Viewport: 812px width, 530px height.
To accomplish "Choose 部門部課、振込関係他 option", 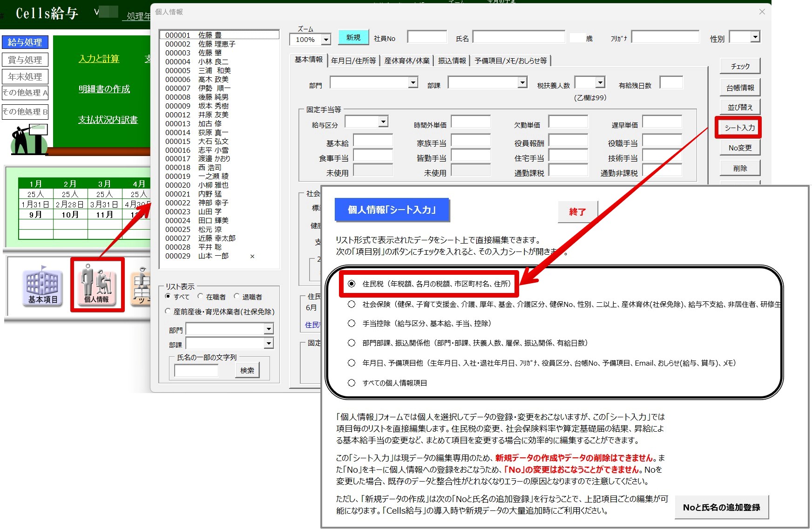I will [x=352, y=343].
